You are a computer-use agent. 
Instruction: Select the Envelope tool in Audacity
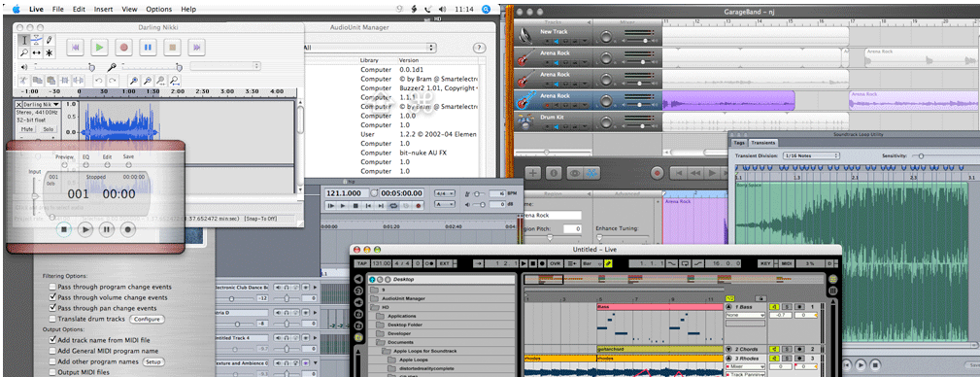(x=36, y=40)
